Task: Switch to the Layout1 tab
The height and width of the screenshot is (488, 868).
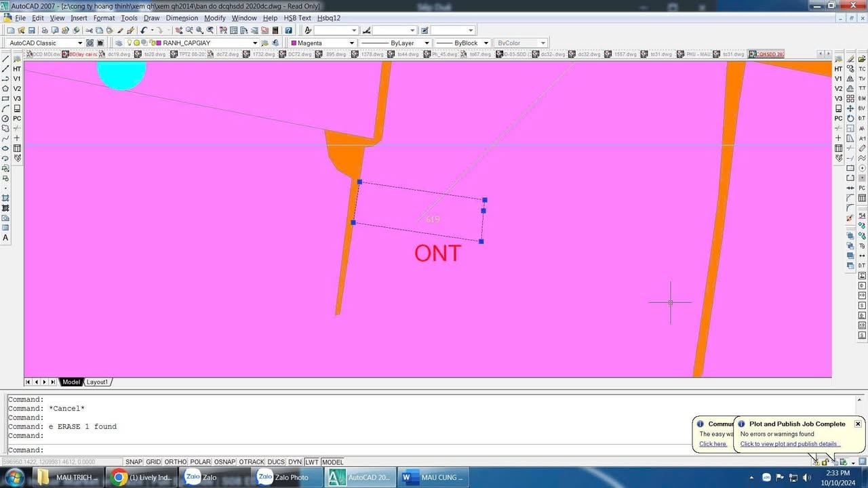Action: point(97,382)
